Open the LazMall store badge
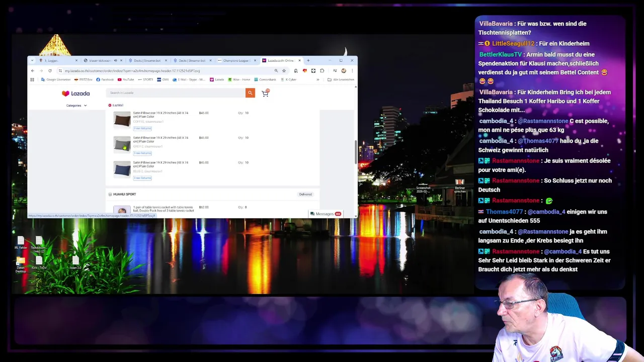Viewport: 644px width, 362px height. [116, 105]
